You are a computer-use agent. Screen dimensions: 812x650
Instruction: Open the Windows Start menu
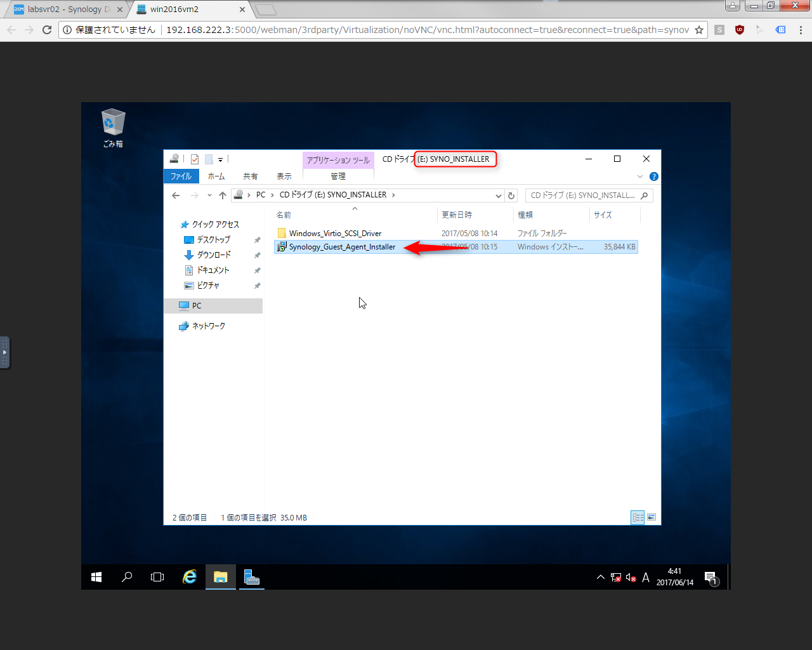(96, 577)
